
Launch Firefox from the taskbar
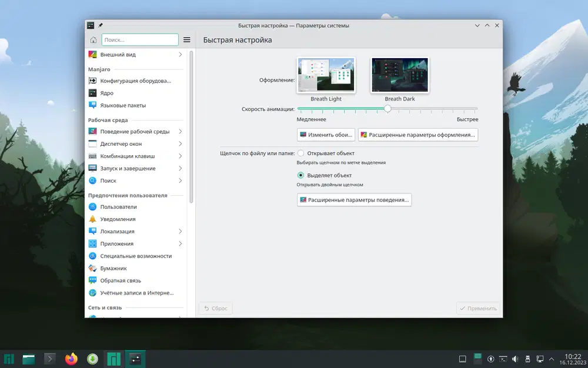point(71,359)
